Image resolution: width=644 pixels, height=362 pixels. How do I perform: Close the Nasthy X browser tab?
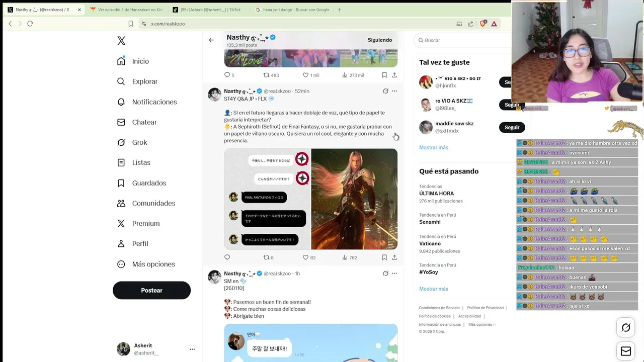[x=79, y=10]
